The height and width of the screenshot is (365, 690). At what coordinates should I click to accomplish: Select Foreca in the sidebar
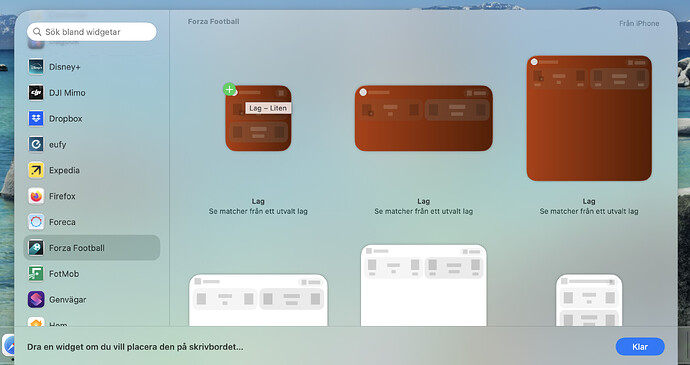(x=92, y=222)
